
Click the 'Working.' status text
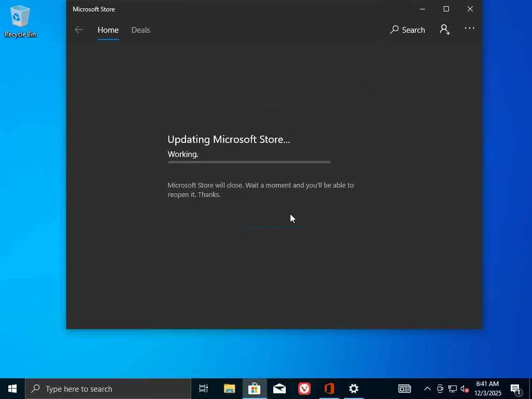183,154
